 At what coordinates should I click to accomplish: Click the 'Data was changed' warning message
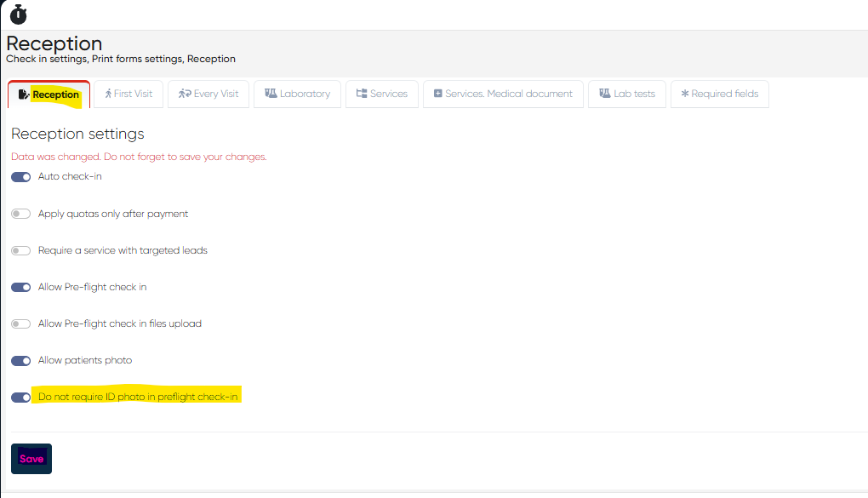tap(139, 157)
